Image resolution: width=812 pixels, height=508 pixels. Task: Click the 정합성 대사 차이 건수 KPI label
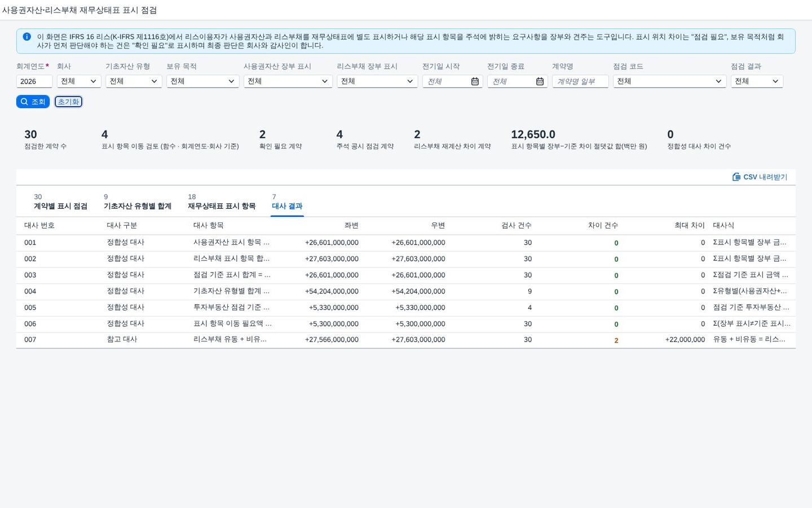[x=699, y=146]
